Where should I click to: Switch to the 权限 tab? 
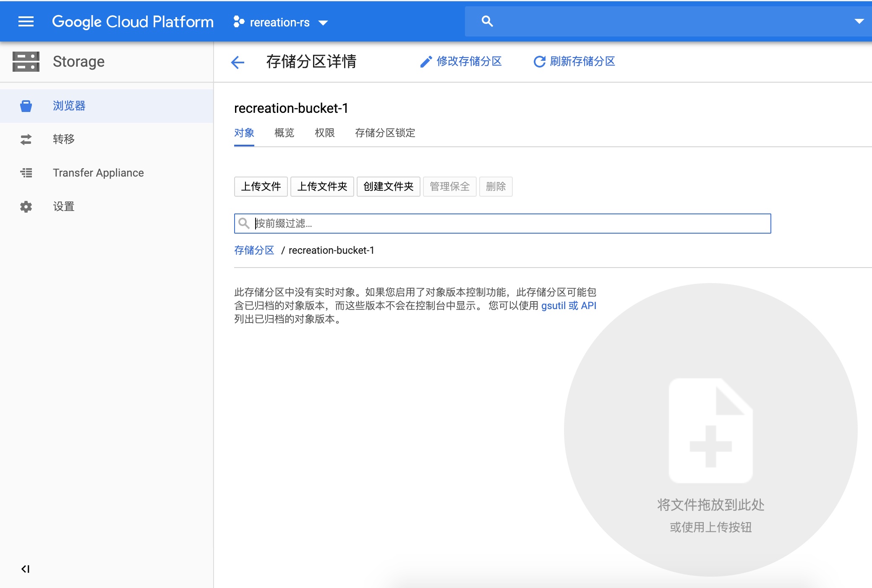(x=324, y=133)
